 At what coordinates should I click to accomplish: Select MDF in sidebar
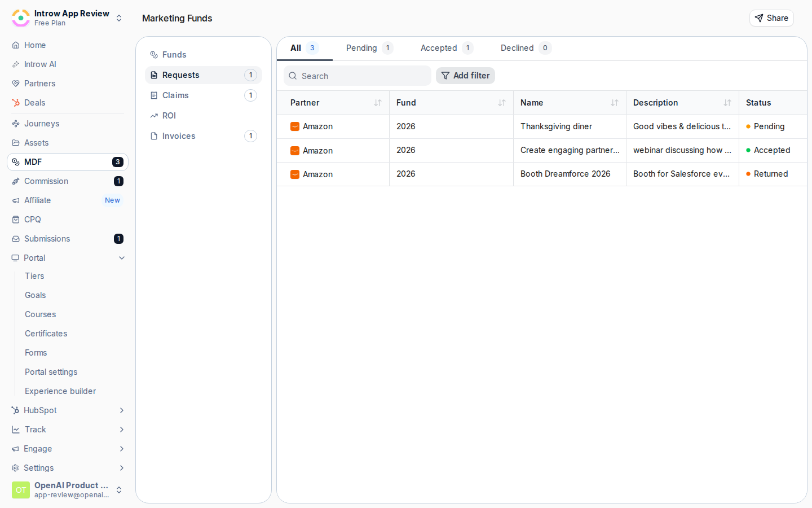tap(68, 162)
